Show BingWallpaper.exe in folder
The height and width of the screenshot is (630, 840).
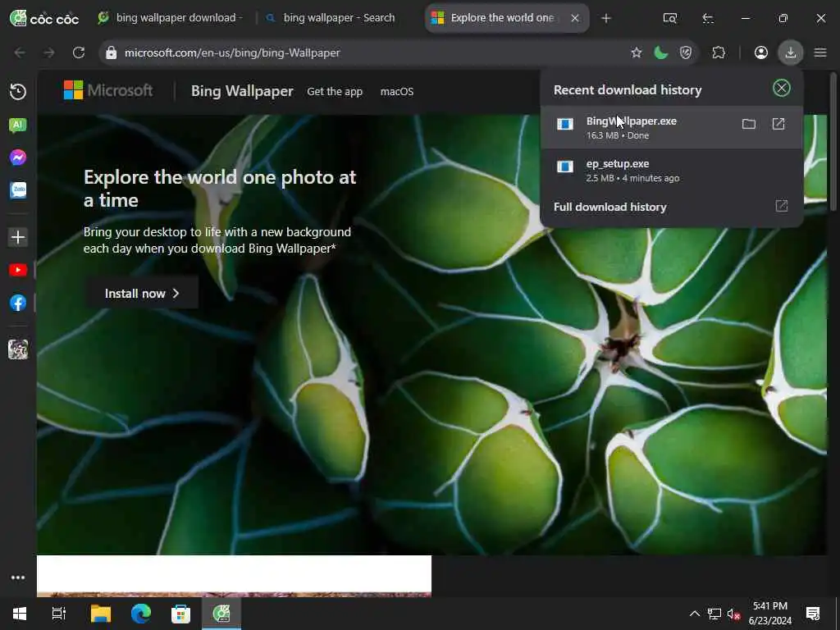[748, 125]
